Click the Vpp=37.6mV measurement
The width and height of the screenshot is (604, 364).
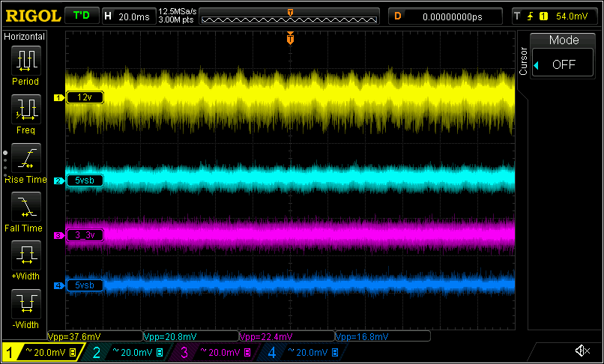click(x=94, y=336)
